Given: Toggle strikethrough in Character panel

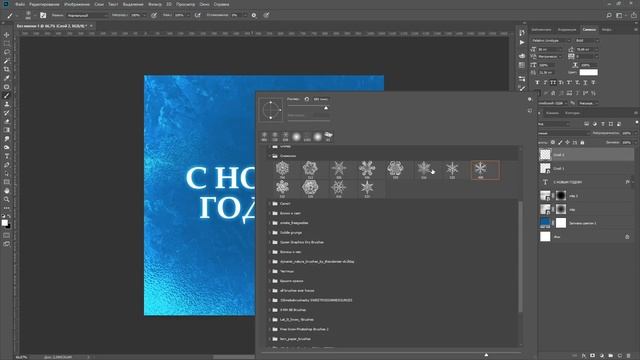Looking at the screenshot, I should pos(593,82).
